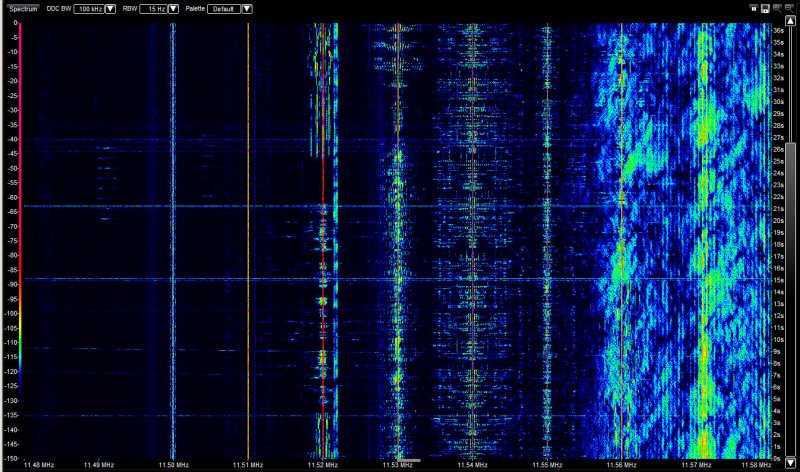Pause the waterfall display
The image size is (800, 472).
tap(754, 8)
